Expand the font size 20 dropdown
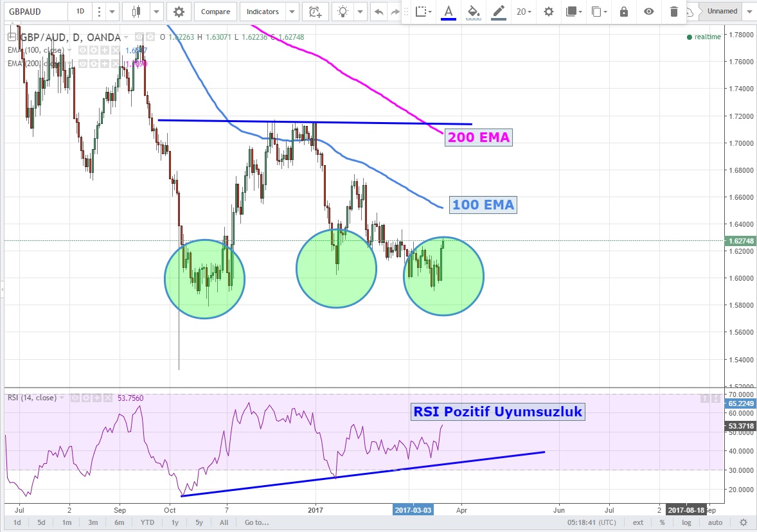757x532 pixels. click(524, 12)
